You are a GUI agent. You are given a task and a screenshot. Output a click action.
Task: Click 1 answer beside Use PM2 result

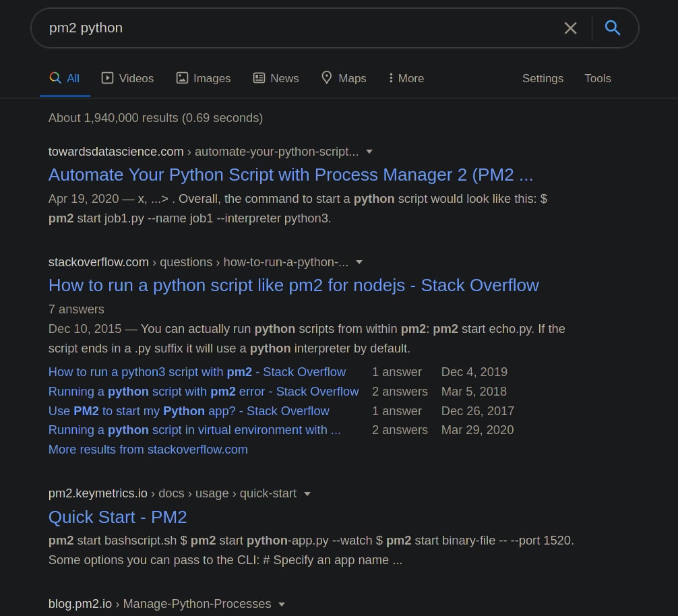point(397,410)
